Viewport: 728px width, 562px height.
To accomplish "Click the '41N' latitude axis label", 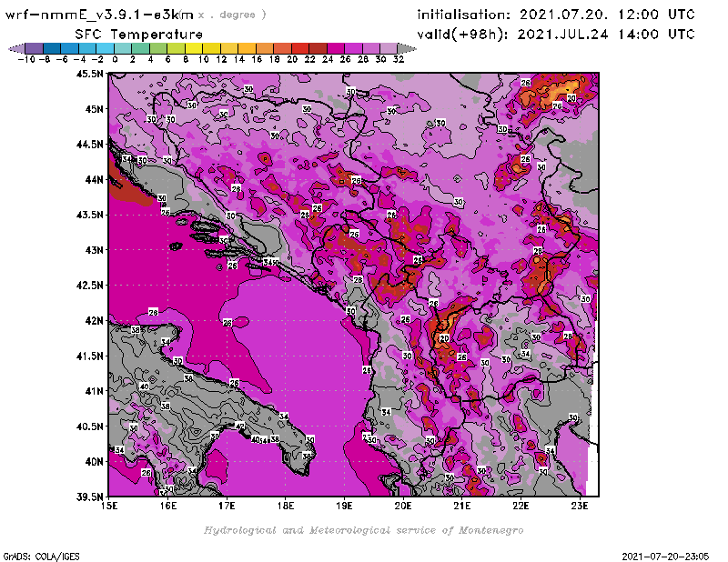I will coord(94,391).
